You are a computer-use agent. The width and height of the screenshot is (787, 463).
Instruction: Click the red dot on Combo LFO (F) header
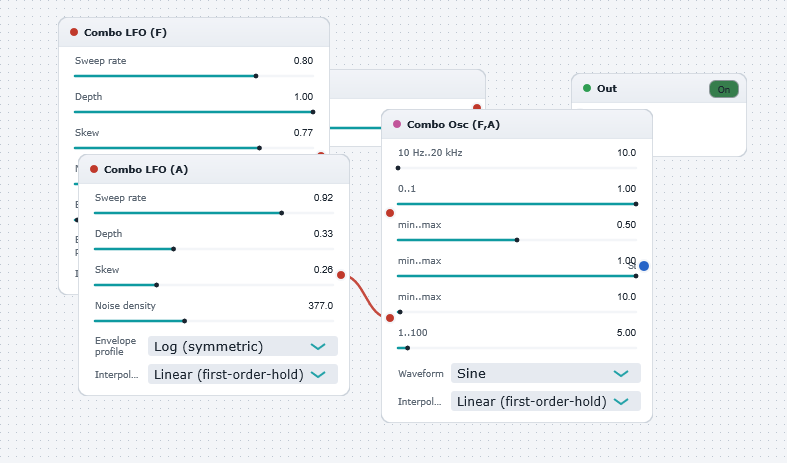[74, 32]
